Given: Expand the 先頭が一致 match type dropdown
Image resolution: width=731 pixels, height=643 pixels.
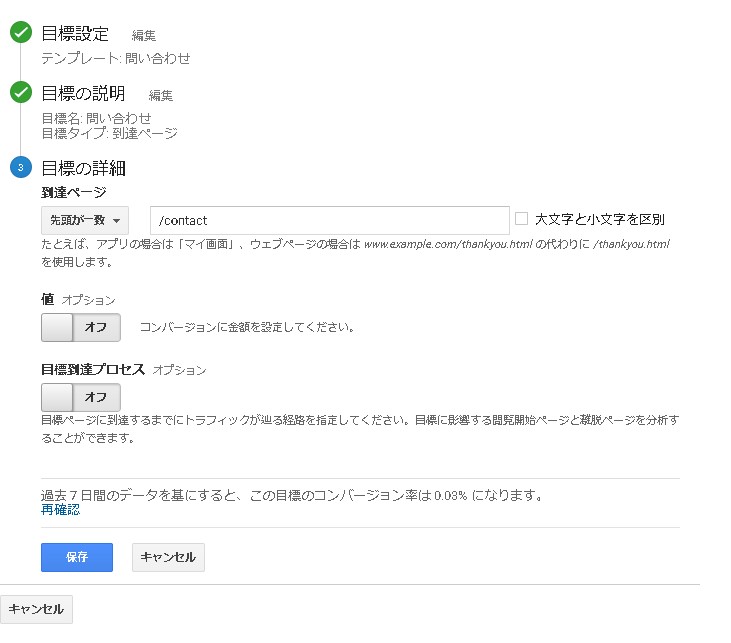Looking at the screenshot, I should [85, 220].
